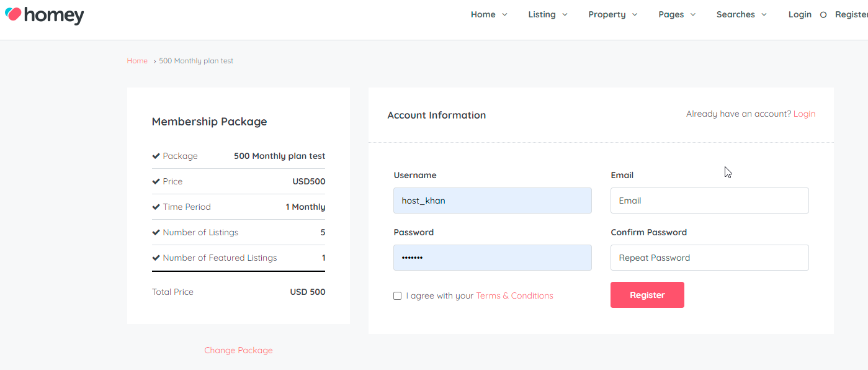Focus the Email input field
This screenshot has height=370, width=868.
pyautogui.click(x=710, y=201)
